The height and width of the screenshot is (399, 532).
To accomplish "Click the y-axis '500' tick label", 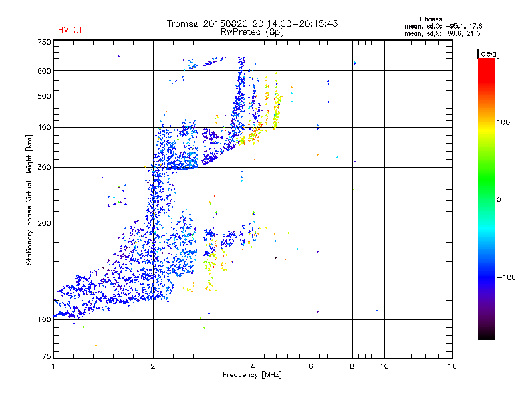I will [x=44, y=96].
